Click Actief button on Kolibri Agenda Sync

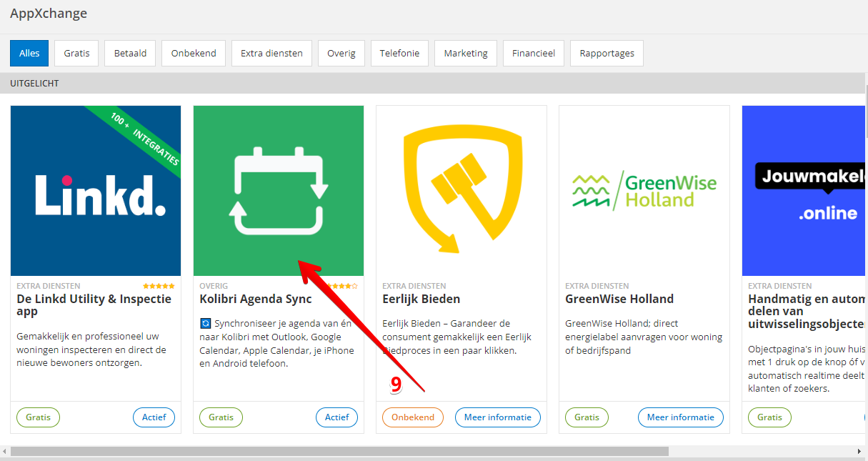pyautogui.click(x=336, y=417)
